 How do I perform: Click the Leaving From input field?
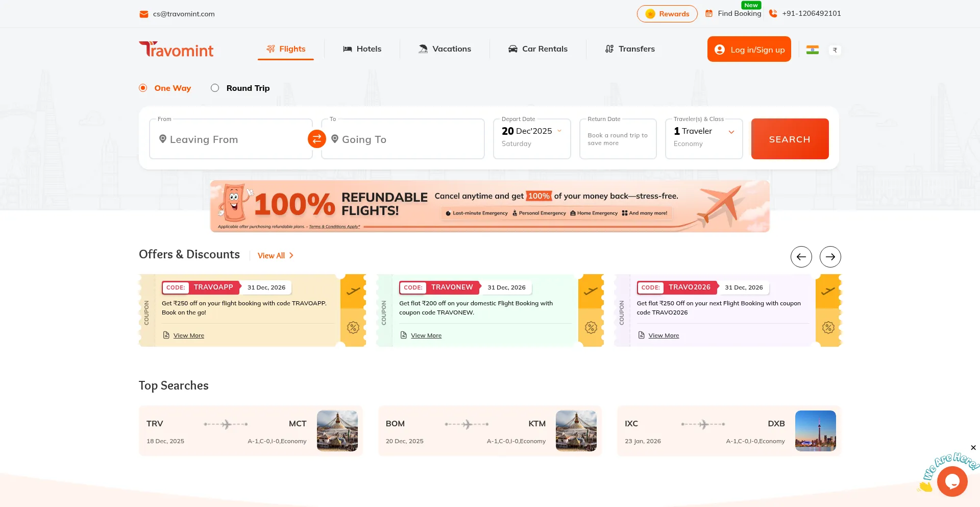tap(230, 139)
